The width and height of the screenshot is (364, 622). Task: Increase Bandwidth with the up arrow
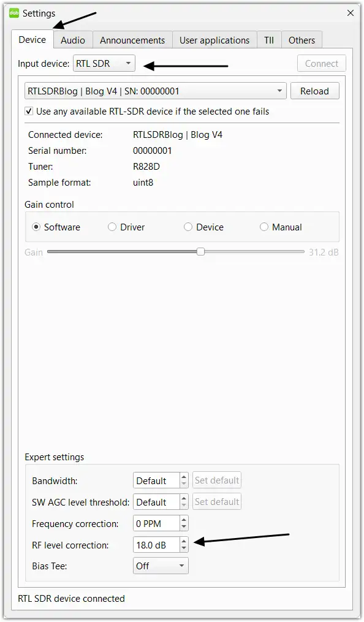pos(184,477)
